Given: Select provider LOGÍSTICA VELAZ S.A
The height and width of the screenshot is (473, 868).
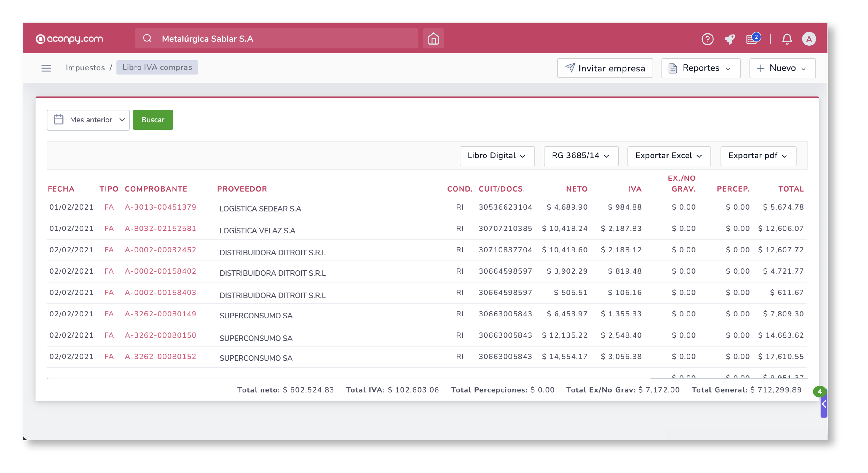Looking at the screenshot, I should coord(257,231).
